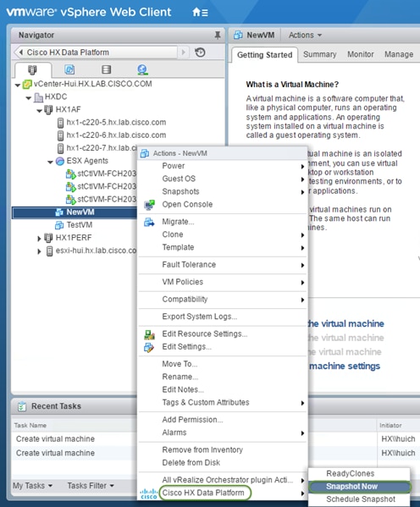Select the Hosts and Clusters view icon
Image resolution: width=420 pixels, height=507 pixels.
[x=32, y=69]
